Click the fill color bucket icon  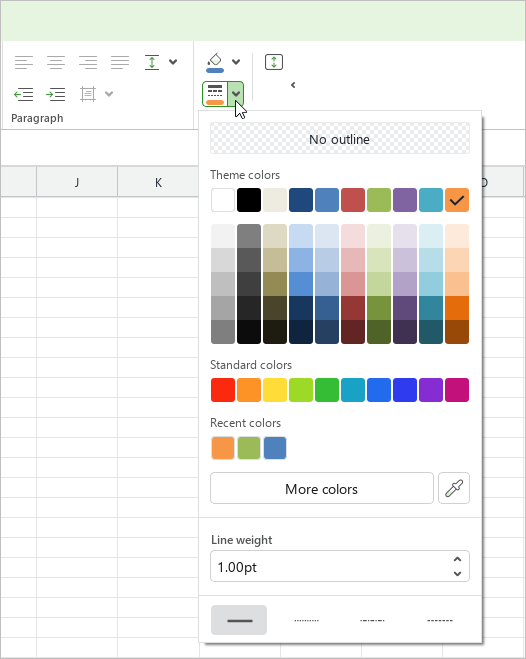click(x=215, y=62)
